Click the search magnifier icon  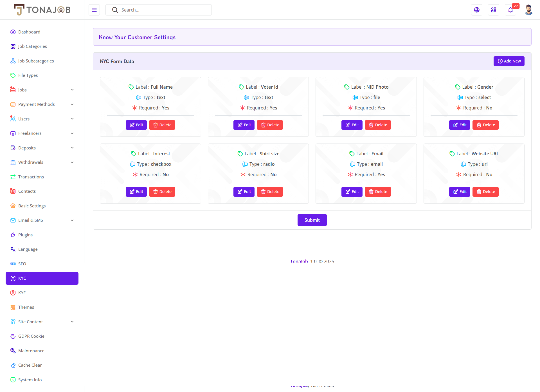[115, 10]
